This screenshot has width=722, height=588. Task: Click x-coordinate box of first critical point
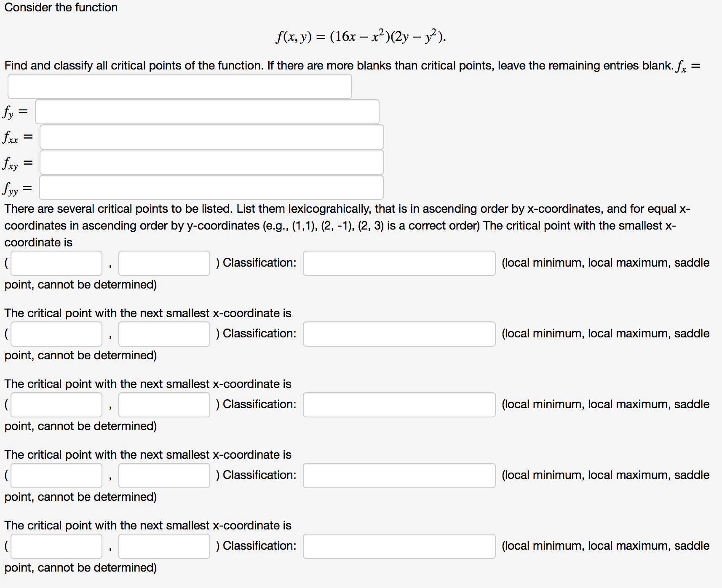[56, 263]
